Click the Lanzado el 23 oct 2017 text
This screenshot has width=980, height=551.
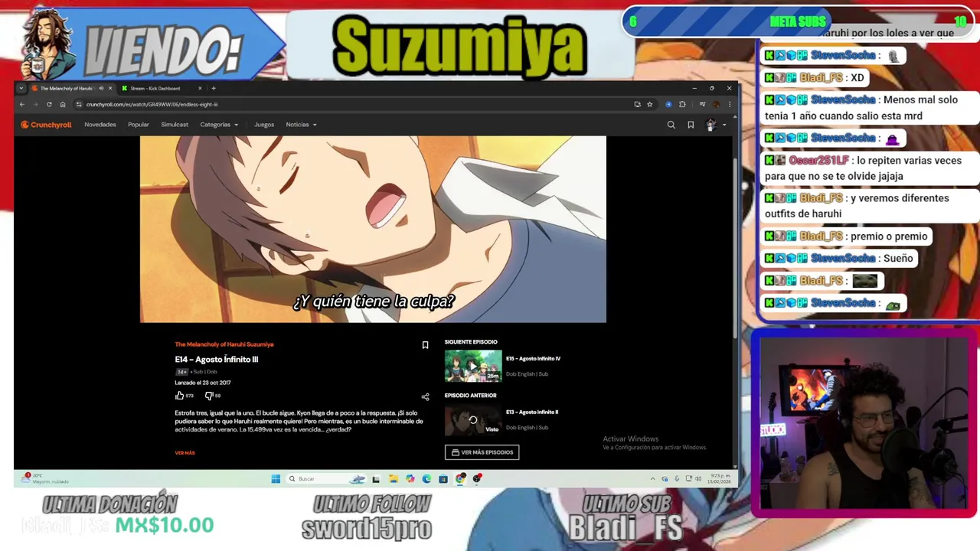coord(203,383)
